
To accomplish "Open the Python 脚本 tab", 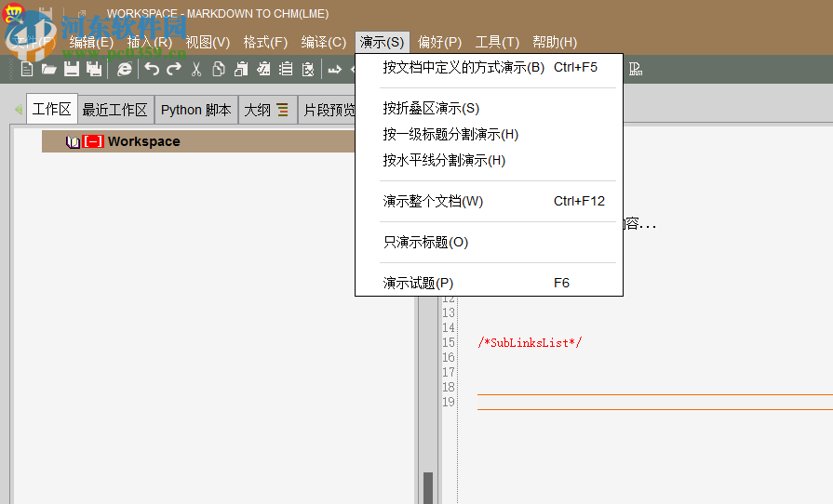I will [x=196, y=110].
